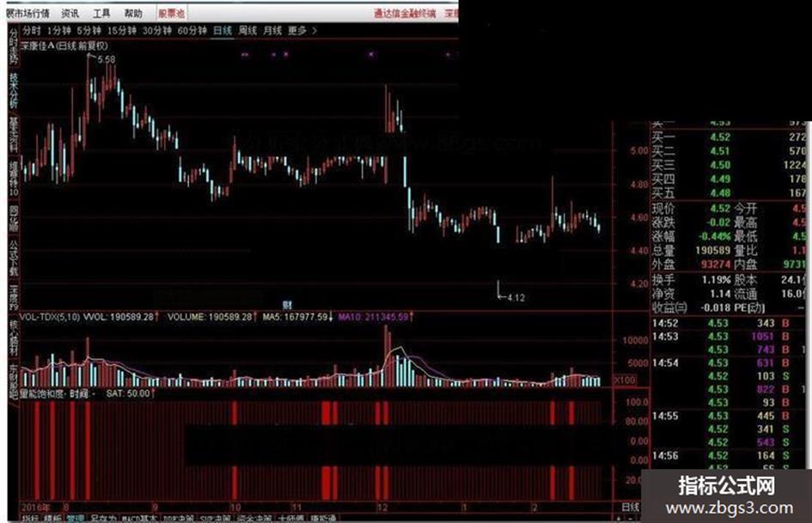Open 分时走势 side tab

pos(14,46)
